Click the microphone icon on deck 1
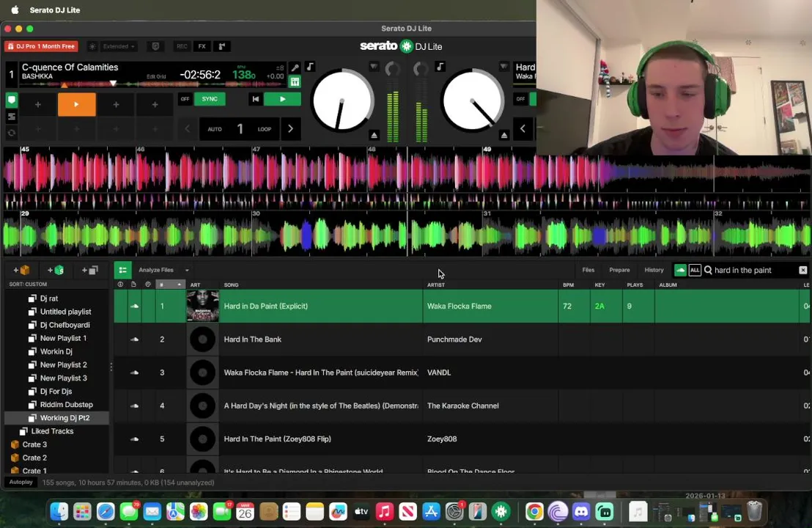Viewport: 812px width, 528px height. tap(295, 67)
